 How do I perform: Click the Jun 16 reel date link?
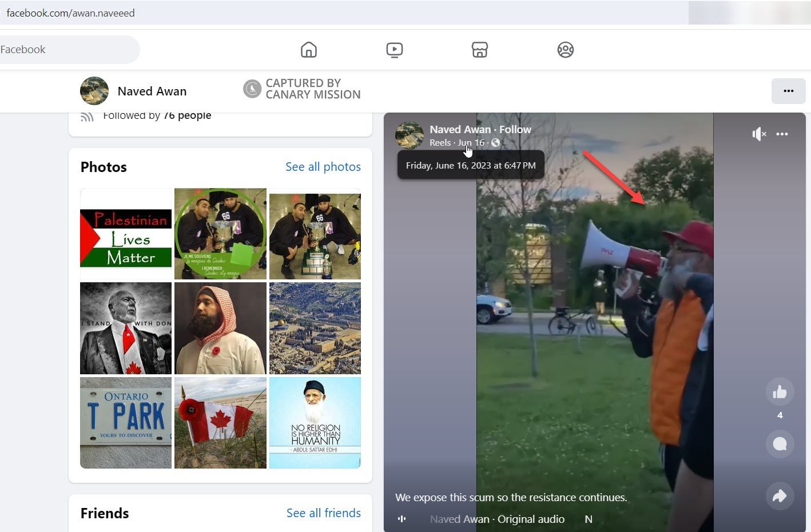click(471, 143)
